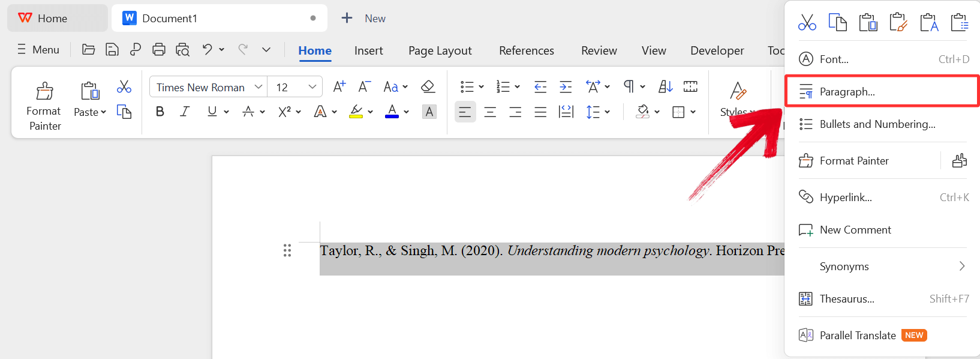Viewport: 980px width, 359px height.
Task: Decrease font size with A- icon
Action: [x=365, y=87]
